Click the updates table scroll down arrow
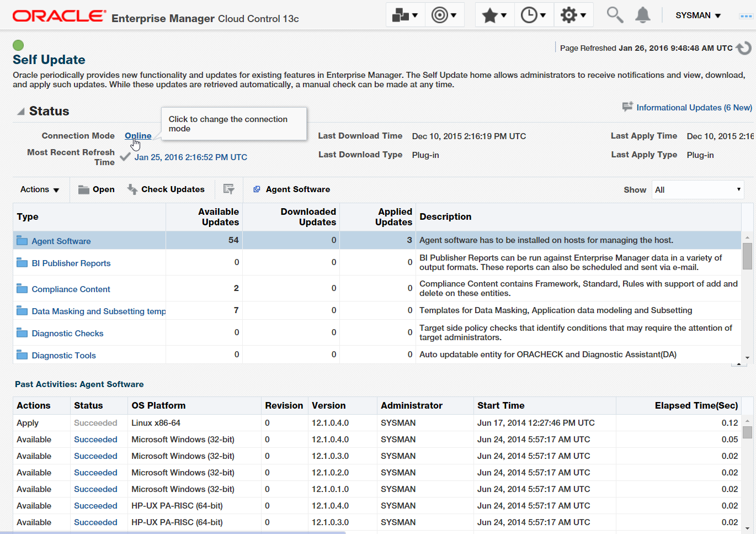The height and width of the screenshot is (534, 756). coord(747,358)
